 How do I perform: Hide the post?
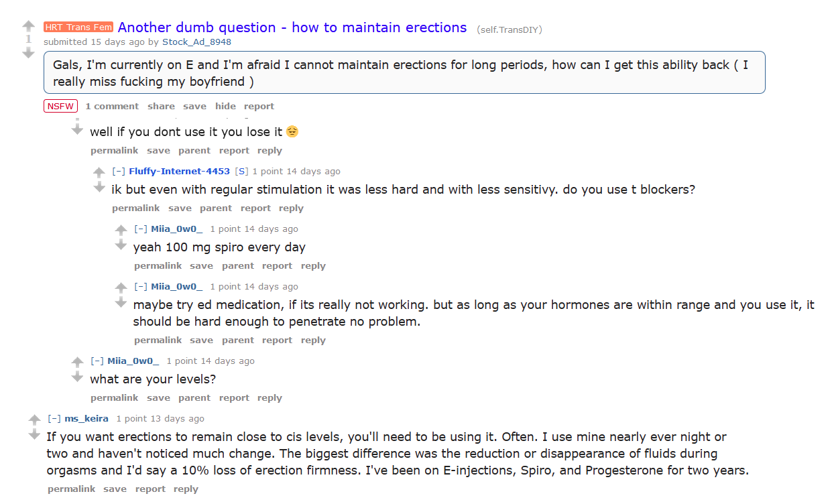pos(225,107)
